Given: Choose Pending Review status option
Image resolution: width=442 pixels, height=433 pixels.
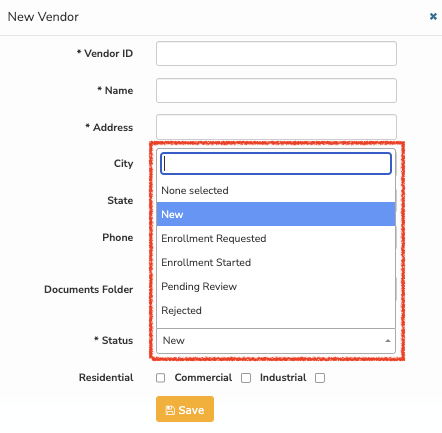Looking at the screenshot, I should click(276, 286).
